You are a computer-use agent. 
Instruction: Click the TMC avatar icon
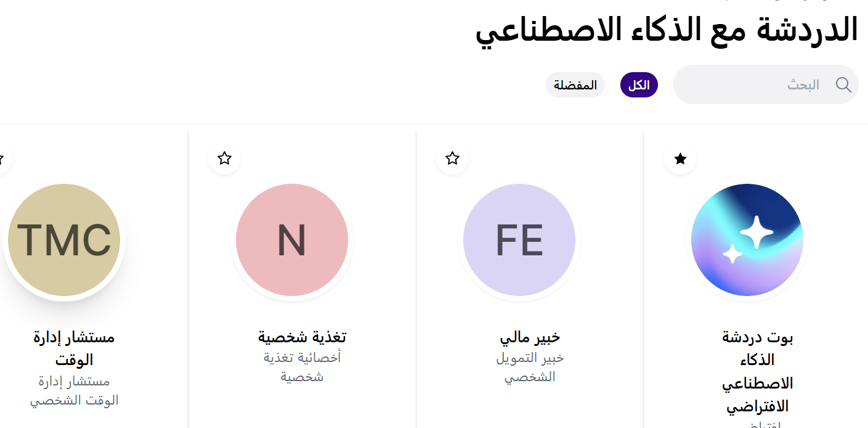click(64, 240)
